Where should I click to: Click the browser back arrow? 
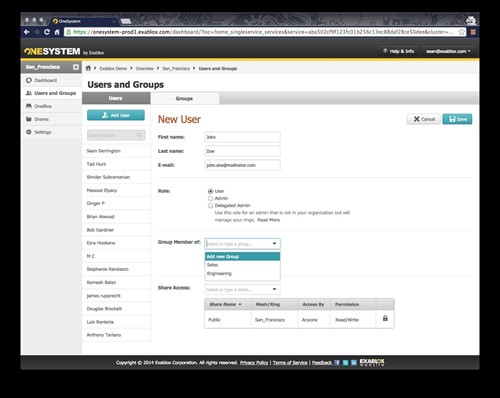pyautogui.click(x=27, y=32)
